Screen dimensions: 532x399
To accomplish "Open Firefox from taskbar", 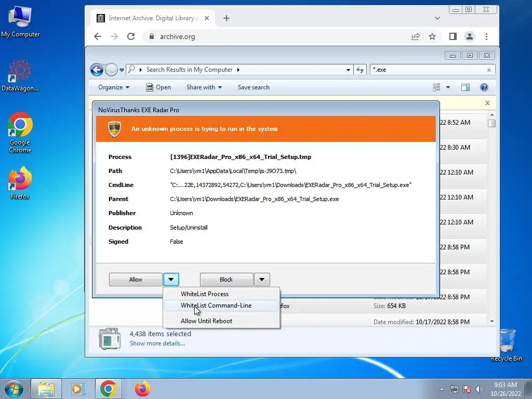I will point(142,389).
